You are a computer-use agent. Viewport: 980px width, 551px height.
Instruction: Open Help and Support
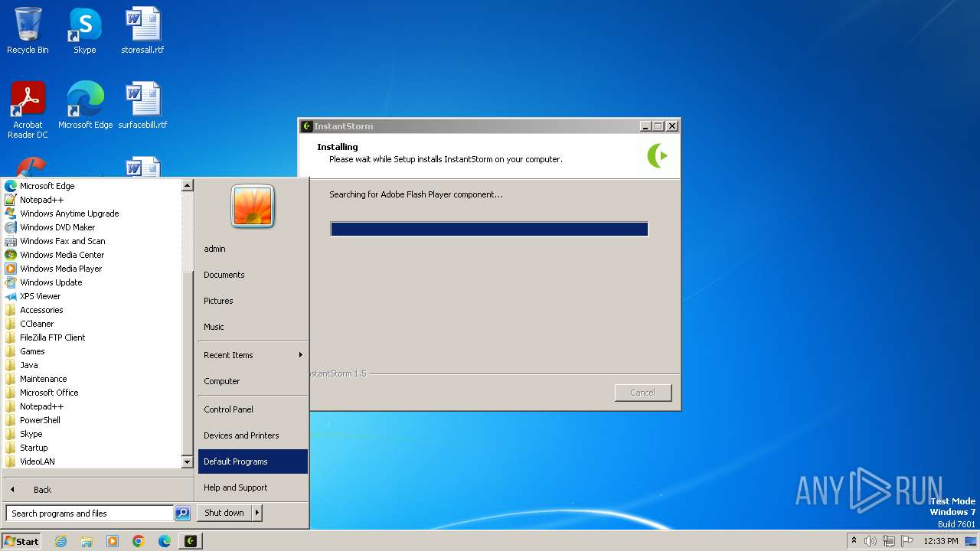253,487
